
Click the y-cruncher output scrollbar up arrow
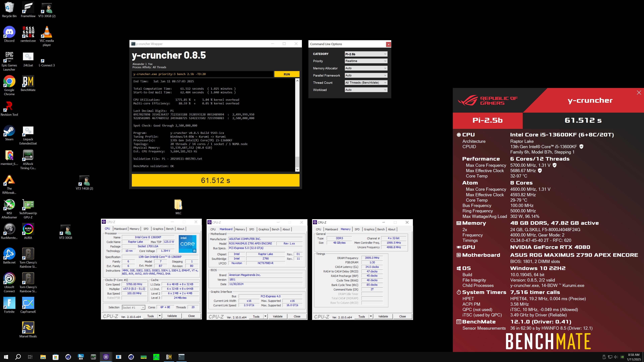[297, 81]
